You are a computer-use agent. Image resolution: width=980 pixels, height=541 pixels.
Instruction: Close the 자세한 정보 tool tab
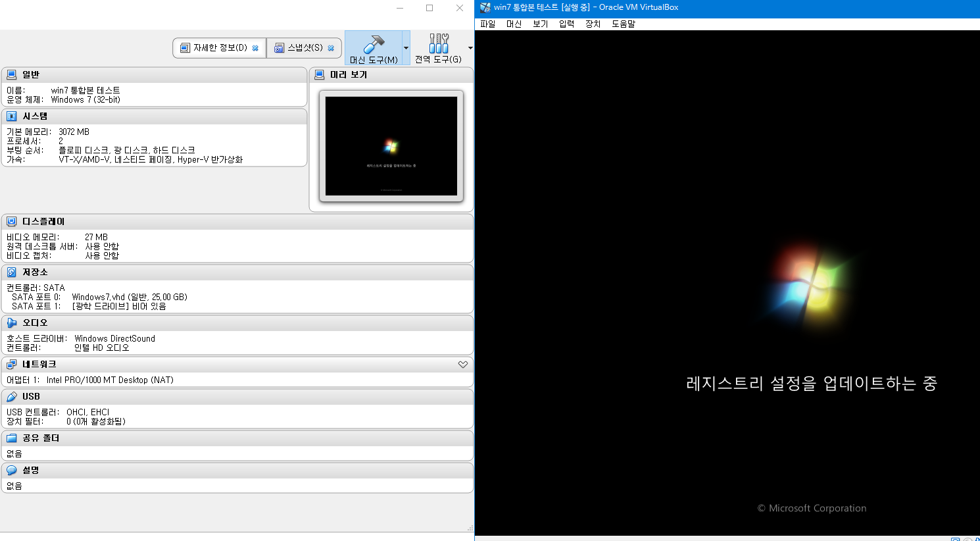pyautogui.click(x=255, y=48)
